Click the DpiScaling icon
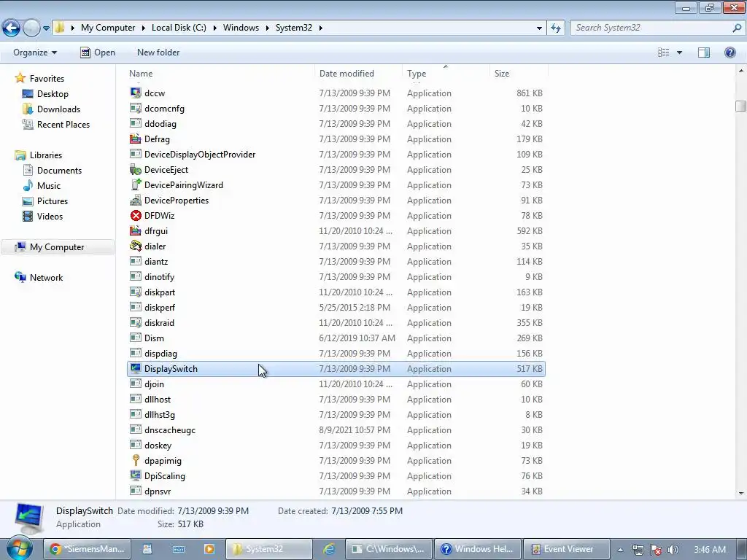Image resolution: width=747 pixels, height=560 pixels. (136, 475)
